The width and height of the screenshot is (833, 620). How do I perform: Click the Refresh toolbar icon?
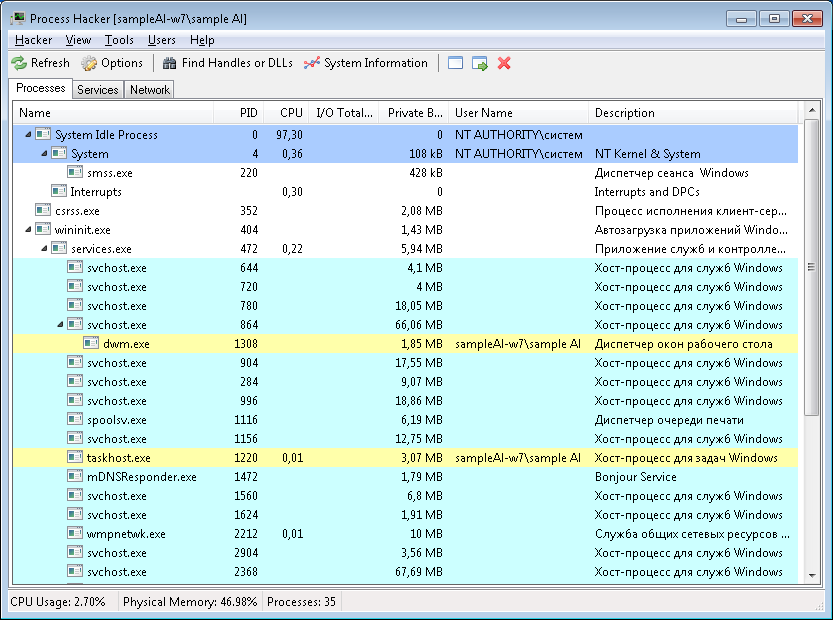click(19, 63)
